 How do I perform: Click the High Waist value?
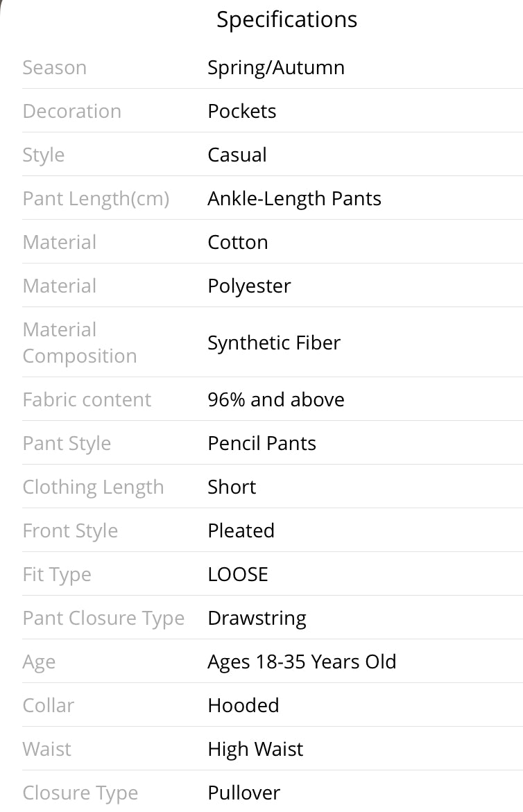point(255,750)
